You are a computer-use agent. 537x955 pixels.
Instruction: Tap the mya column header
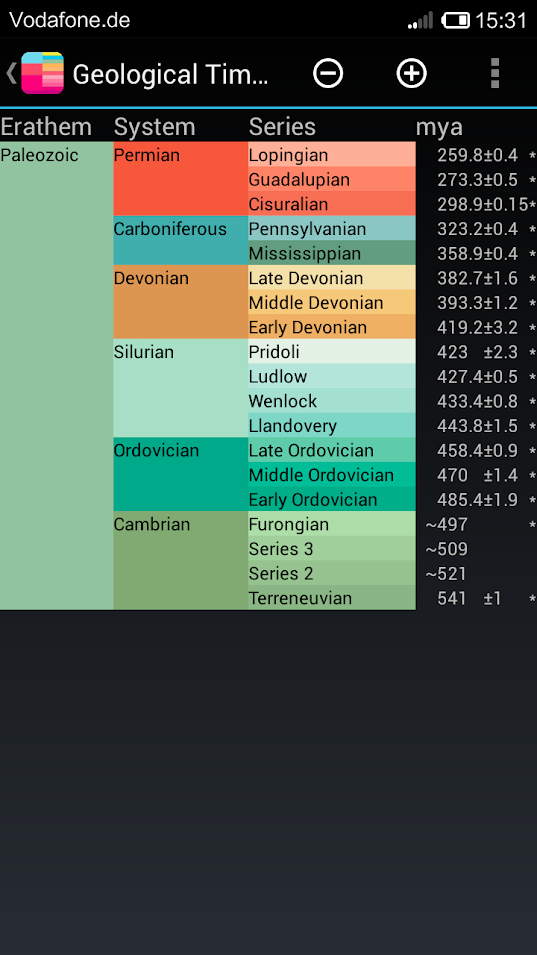point(439,127)
